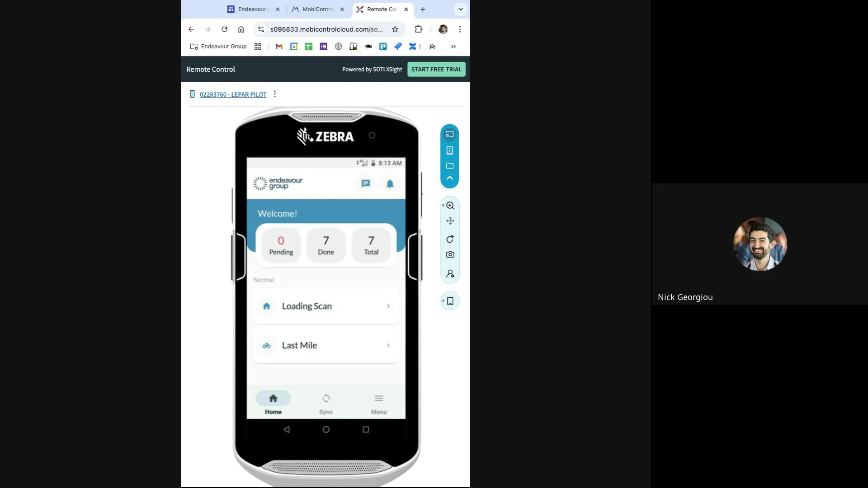Screen dimensions: 868x488
Task: Tap the Android back navigation triangle
Action: [x=287, y=430]
